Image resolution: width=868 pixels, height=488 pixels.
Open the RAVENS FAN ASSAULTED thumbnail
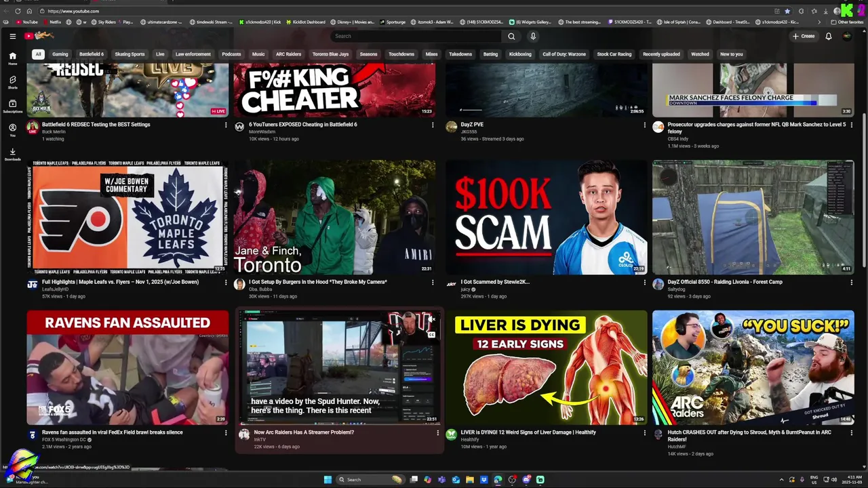[128, 367]
